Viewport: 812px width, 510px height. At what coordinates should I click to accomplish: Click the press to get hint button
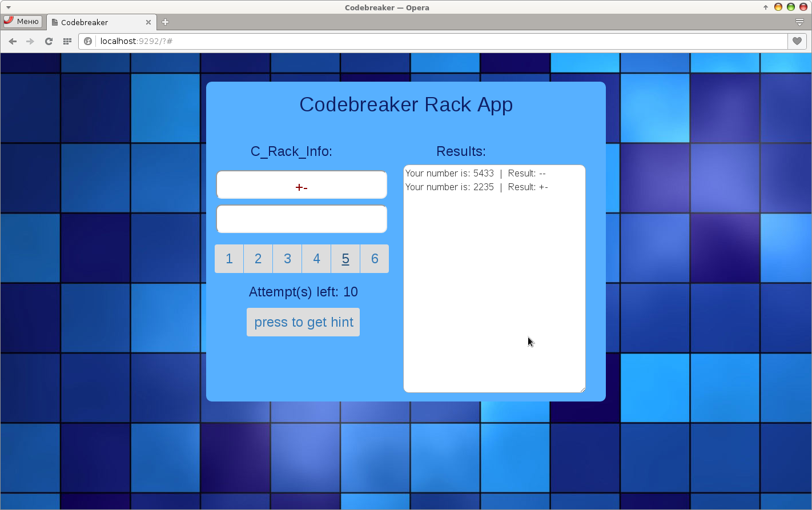click(x=303, y=322)
